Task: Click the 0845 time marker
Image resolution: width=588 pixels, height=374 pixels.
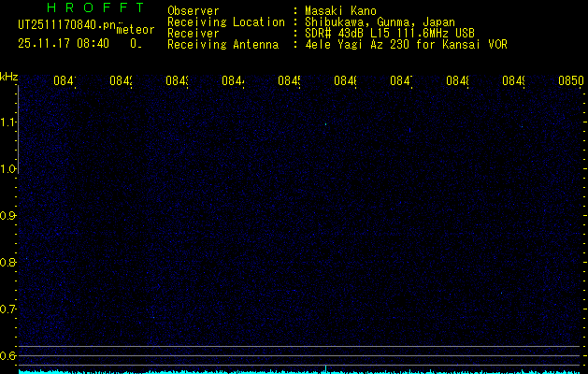Action: pyautogui.click(x=289, y=80)
